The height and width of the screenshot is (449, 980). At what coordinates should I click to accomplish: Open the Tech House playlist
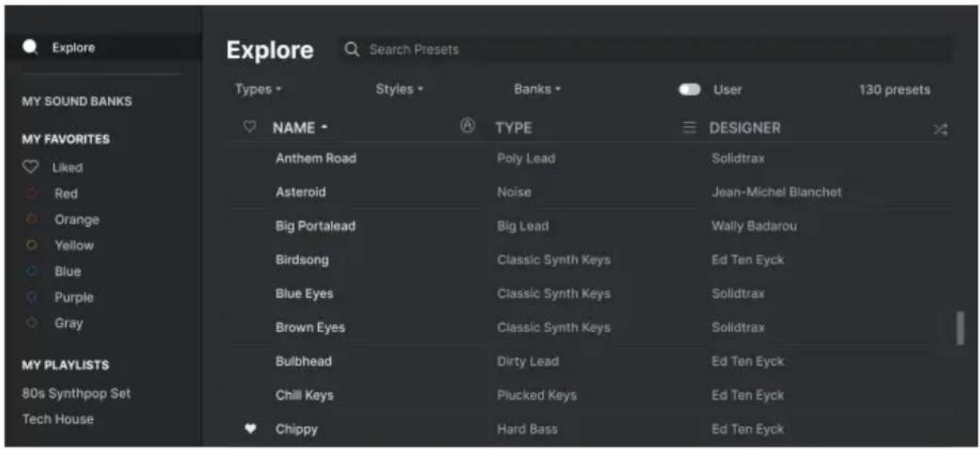pos(58,419)
